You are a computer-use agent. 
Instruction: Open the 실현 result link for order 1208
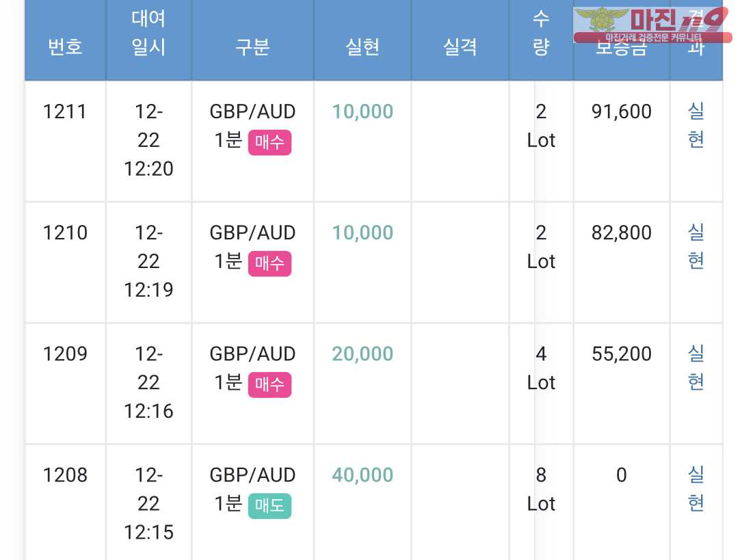[x=696, y=490]
